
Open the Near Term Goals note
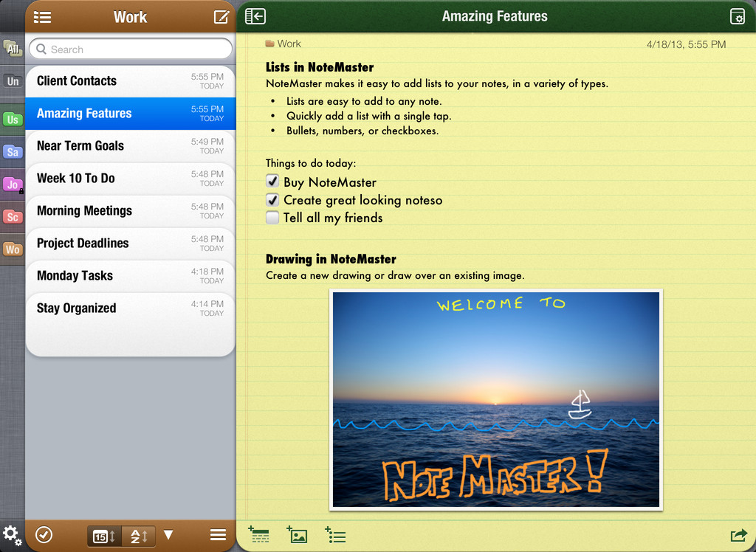(x=131, y=146)
